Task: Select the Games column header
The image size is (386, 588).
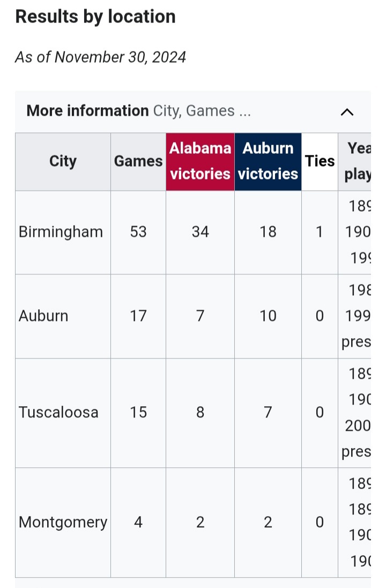Action: (138, 162)
